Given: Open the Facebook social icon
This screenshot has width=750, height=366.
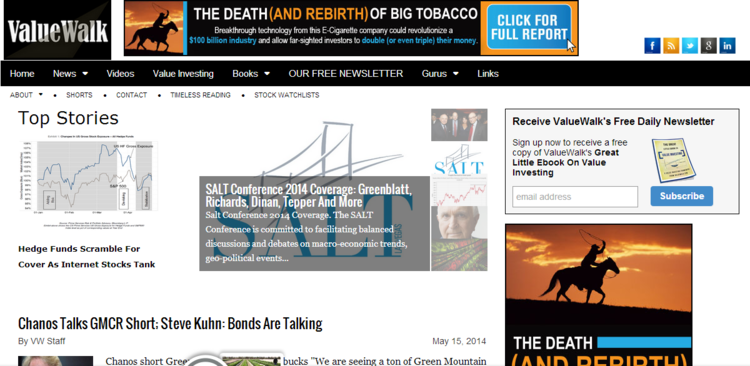Looking at the screenshot, I should click(652, 45).
